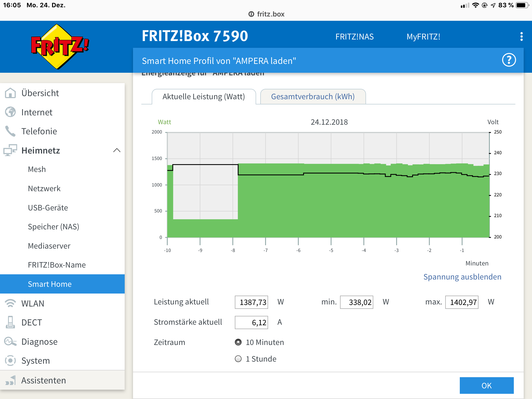The width and height of the screenshot is (532, 399).
Task: Click Spannung ausblenden link
Action: [462, 277]
